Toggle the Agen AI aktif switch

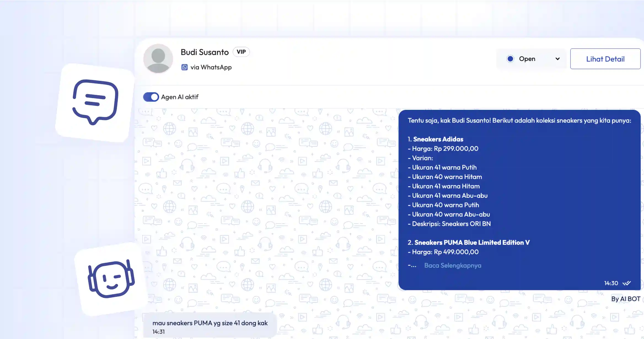[151, 97]
